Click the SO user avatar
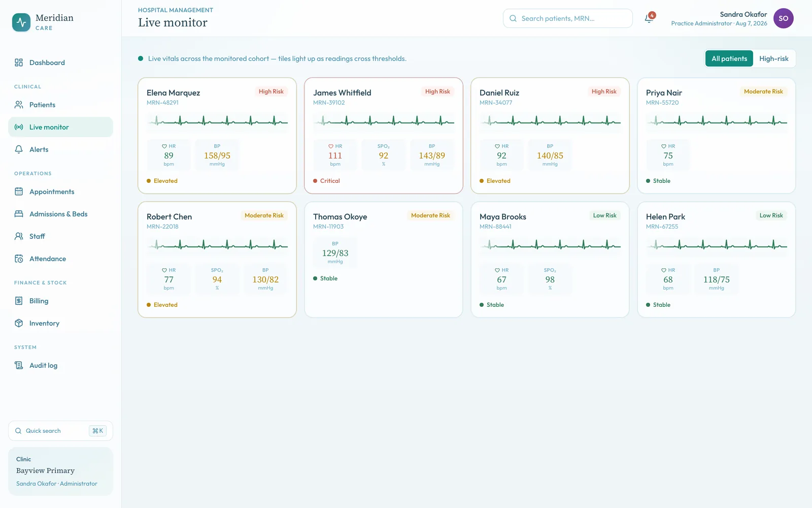This screenshot has width=812, height=508. point(784,18)
